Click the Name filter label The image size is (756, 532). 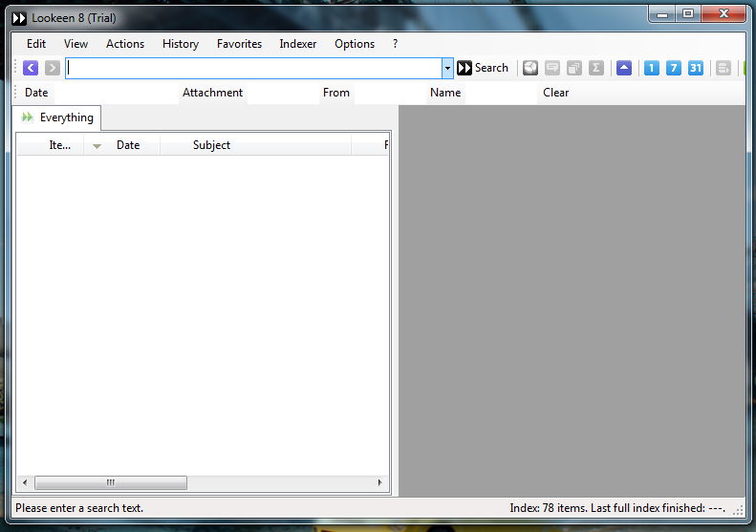pyautogui.click(x=445, y=93)
